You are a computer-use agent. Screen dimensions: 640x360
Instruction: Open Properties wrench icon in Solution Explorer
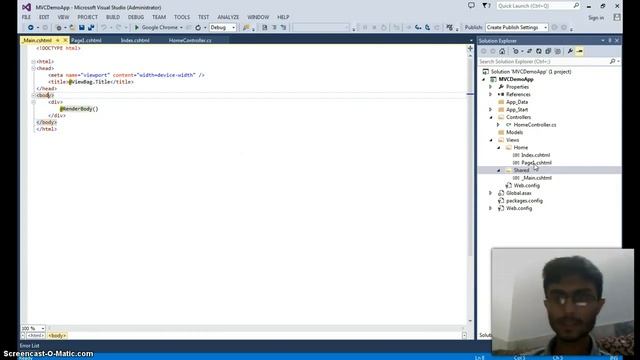(x=570, y=51)
